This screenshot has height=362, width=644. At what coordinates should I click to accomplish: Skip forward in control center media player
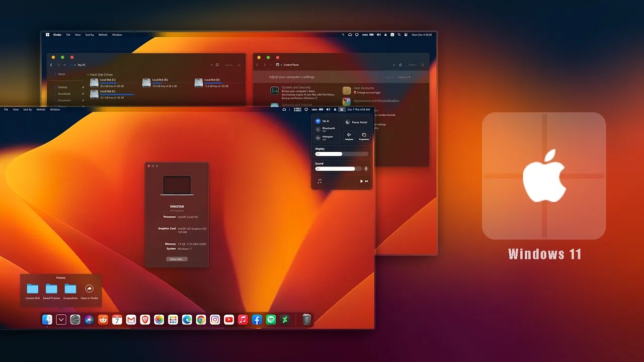[367, 181]
